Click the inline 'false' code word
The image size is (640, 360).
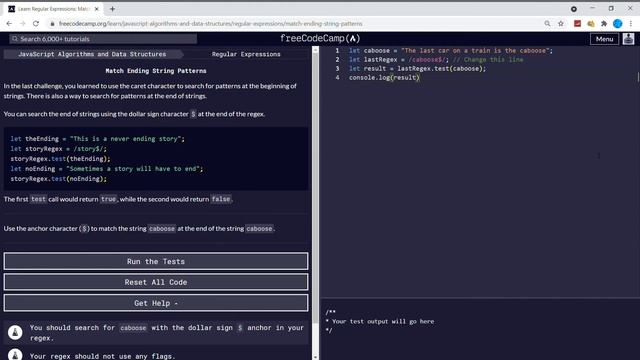coord(221,199)
